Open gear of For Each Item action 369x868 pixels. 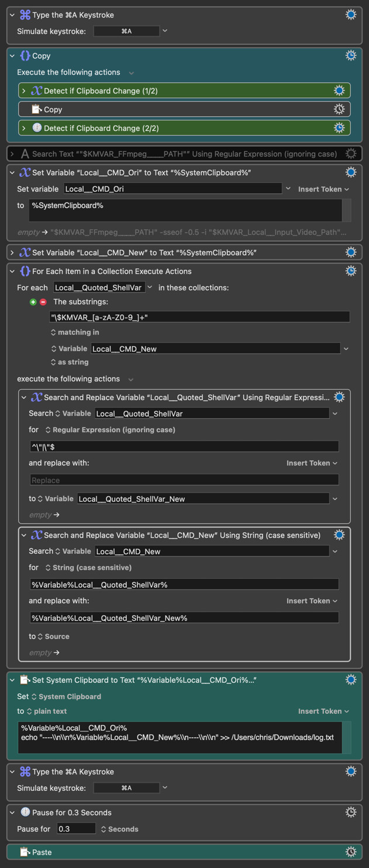351,271
